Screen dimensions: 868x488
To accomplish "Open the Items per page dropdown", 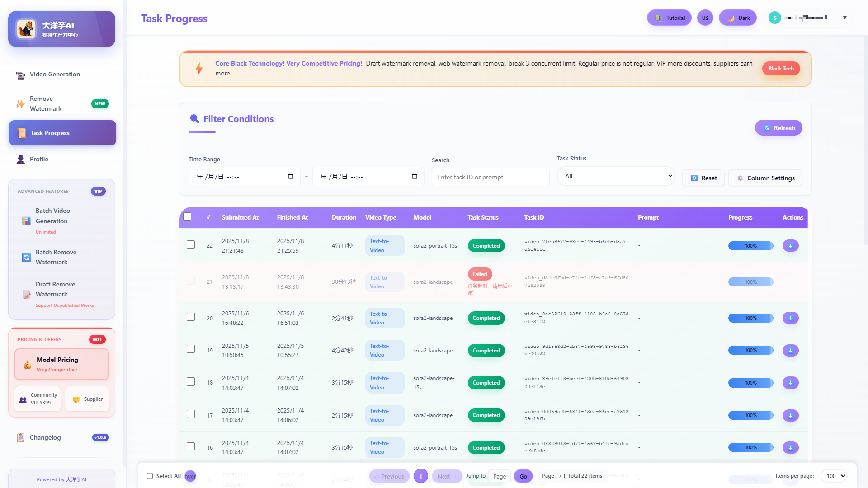I will click(834, 476).
